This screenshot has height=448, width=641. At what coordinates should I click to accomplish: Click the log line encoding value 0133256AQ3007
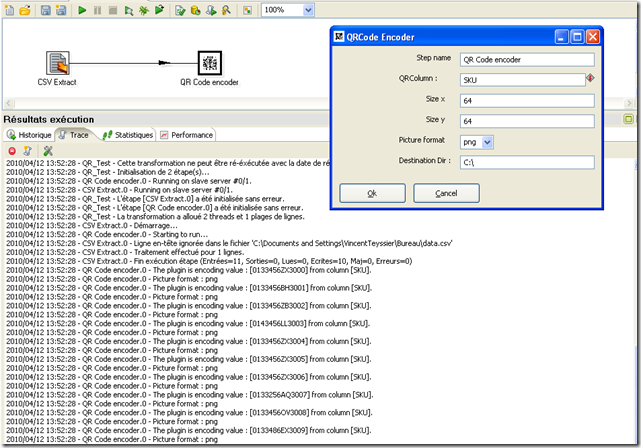pyautogui.click(x=190, y=395)
